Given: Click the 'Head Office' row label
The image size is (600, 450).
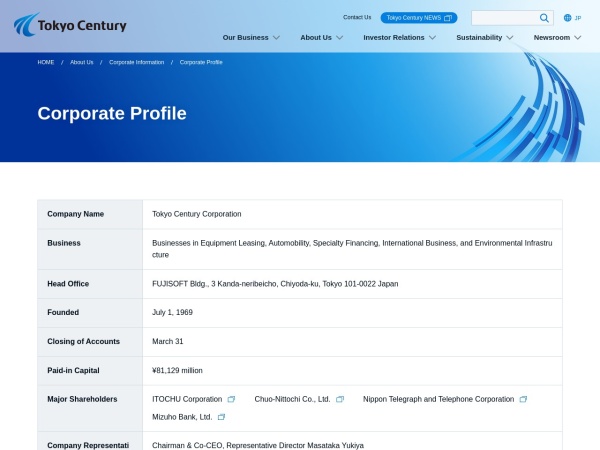Looking at the screenshot, I should pos(68,284).
